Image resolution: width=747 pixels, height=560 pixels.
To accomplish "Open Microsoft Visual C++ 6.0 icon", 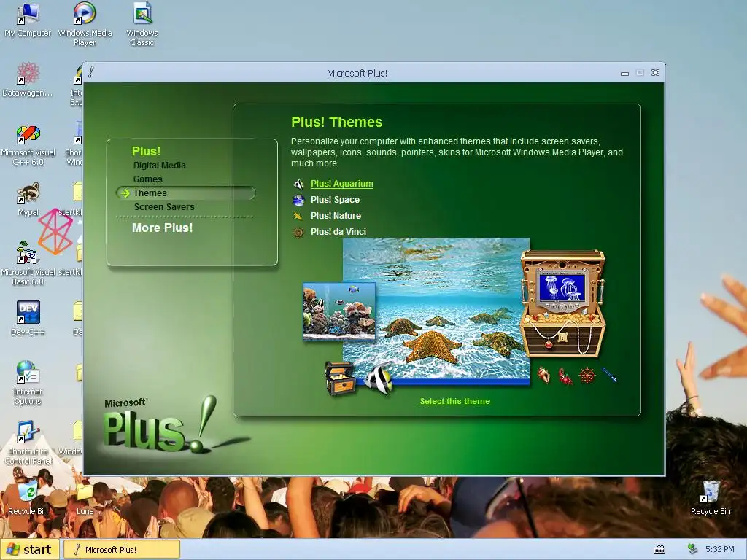I will click(x=28, y=146).
